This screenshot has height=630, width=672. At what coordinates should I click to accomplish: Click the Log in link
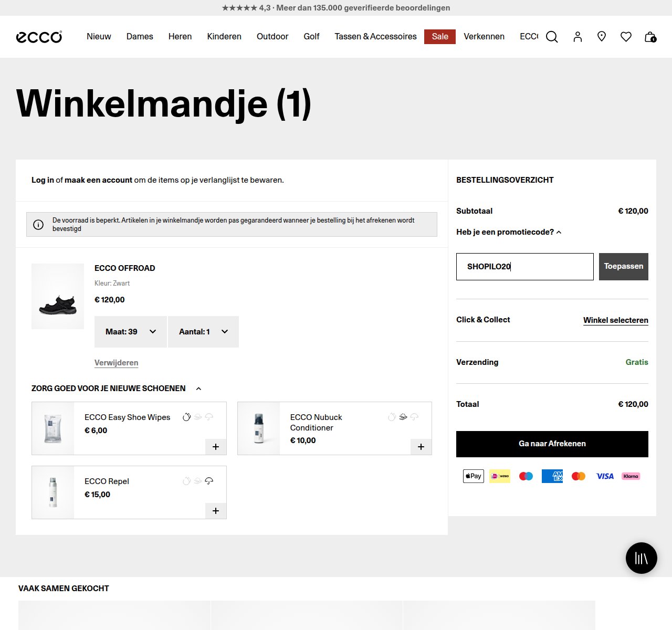coord(43,180)
